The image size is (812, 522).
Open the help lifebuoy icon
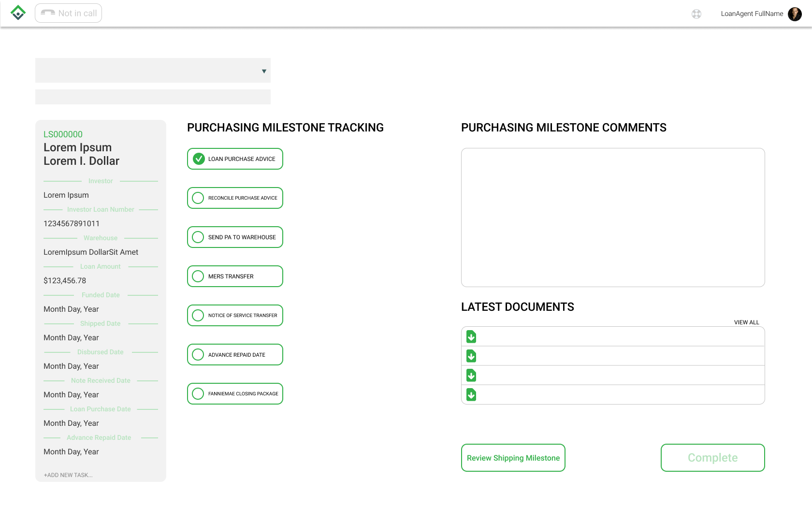point(696,14)
